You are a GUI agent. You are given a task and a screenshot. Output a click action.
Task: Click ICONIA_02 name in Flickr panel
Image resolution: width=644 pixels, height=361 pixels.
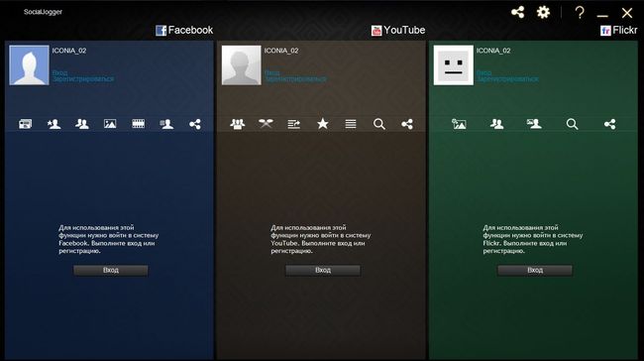[x=493, y=51]
